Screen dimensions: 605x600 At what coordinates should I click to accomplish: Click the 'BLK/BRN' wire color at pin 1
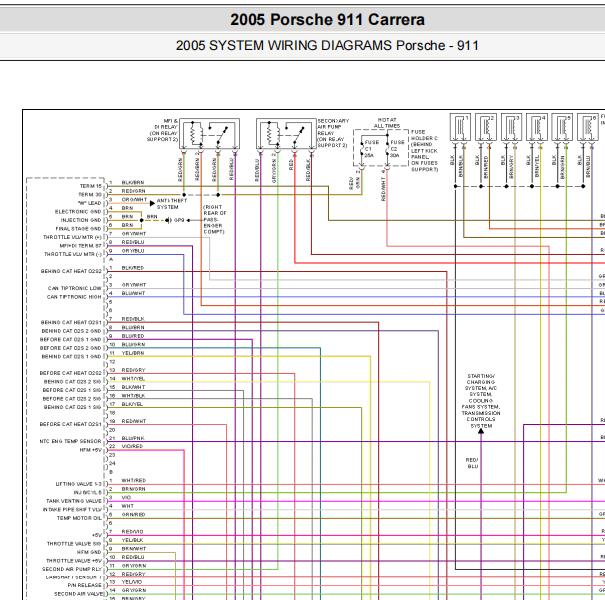pos(133,182)
